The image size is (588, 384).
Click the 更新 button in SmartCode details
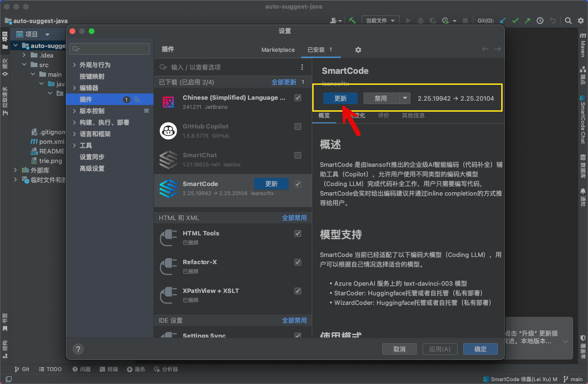click(341, 98)
